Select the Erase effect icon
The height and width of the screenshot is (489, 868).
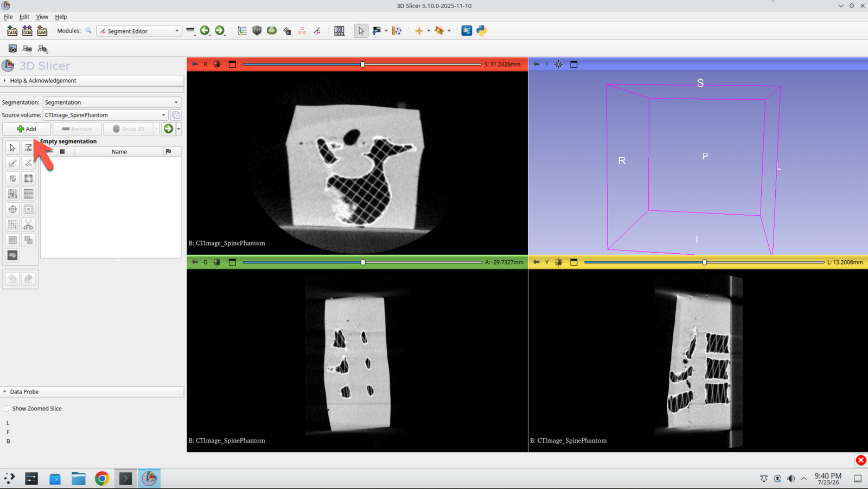pyautogui.click(x=12, y=178)
